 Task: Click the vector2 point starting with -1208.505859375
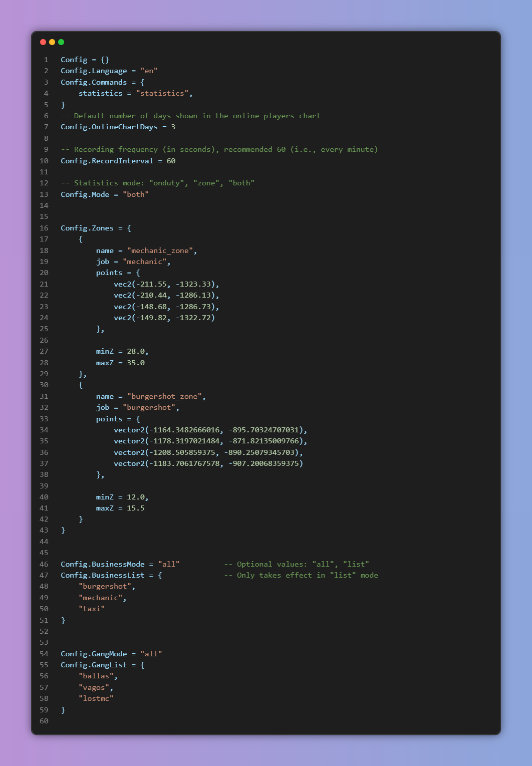point(206,452)
